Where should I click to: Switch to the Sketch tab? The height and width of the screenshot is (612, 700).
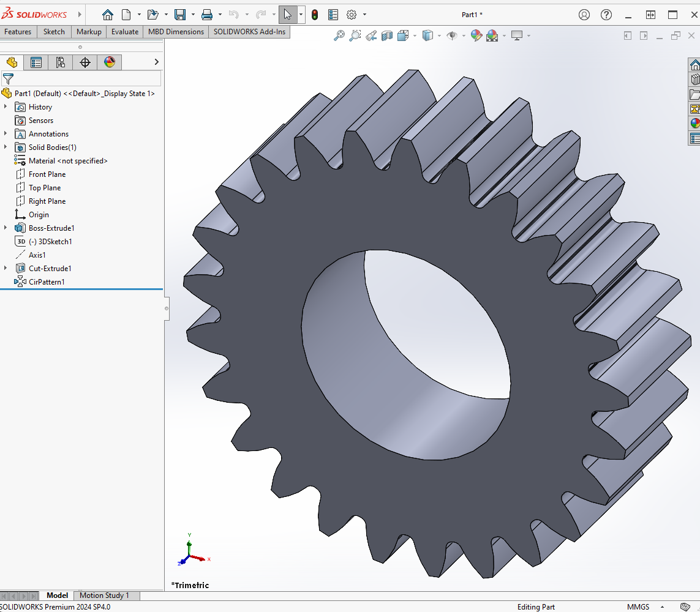point(54,32)
